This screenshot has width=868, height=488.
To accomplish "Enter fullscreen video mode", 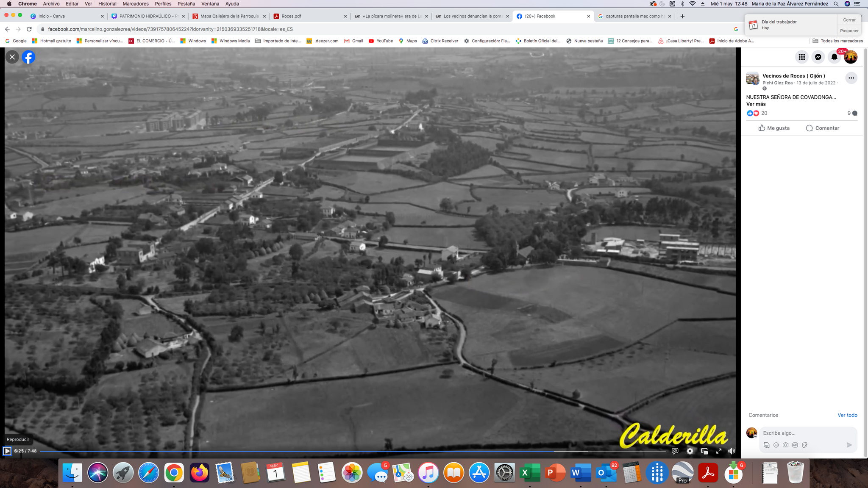I will point(719,451).
